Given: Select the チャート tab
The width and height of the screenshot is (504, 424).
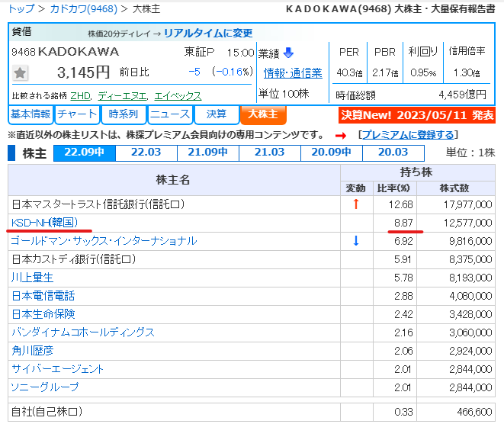Looking at the screenshot, I should pyautogui.click(x=78, y=114).
